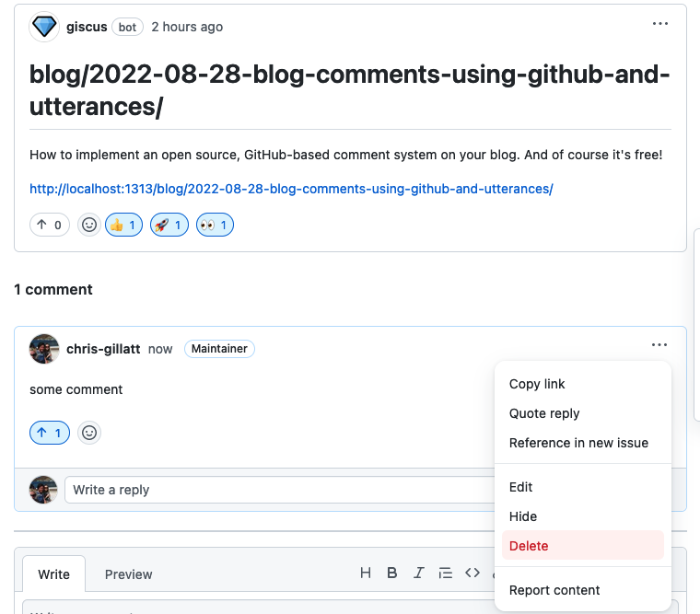Open emoji reaction picker on giscus post
700x614 pixels.
88,225
